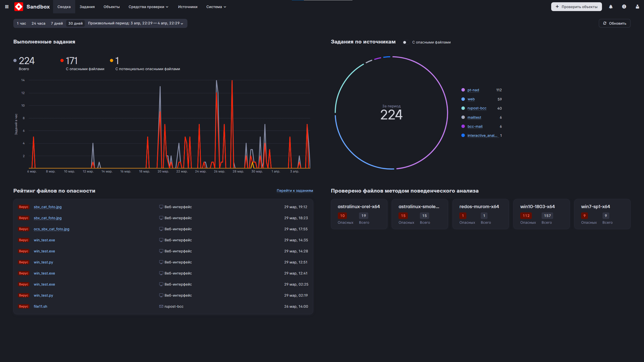Open the bcc-mail source link
This screenshot has width=644, height=362.
pyautogui.click(x=475, y=126)
